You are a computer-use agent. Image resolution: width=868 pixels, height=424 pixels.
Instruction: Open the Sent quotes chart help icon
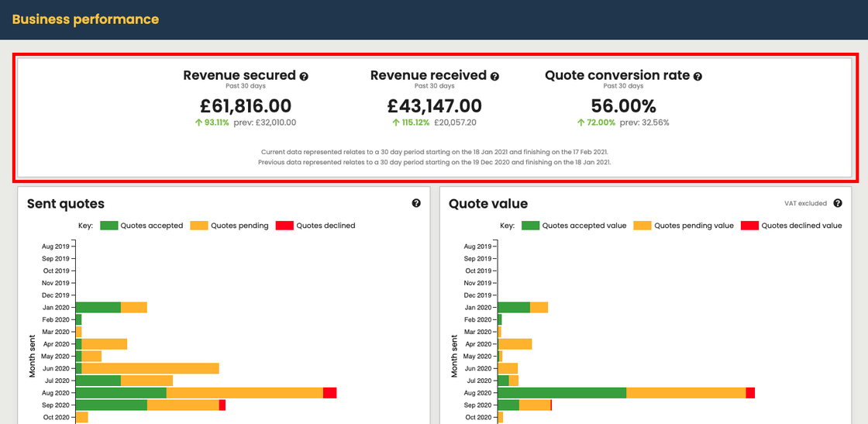click(416, 203)
